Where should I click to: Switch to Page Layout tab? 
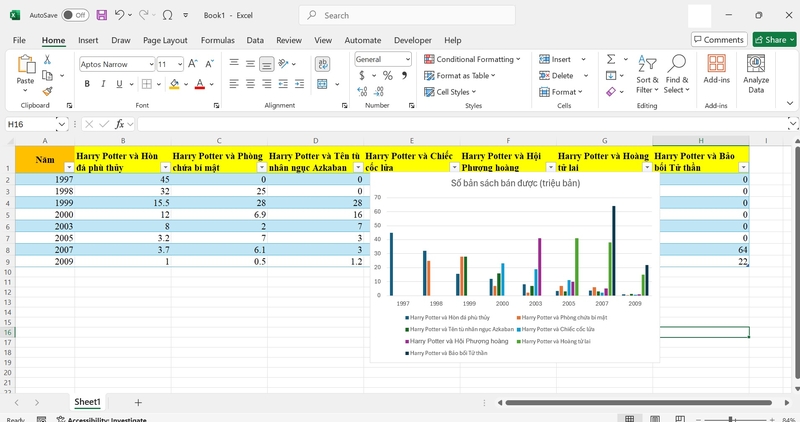coord(165,40)
